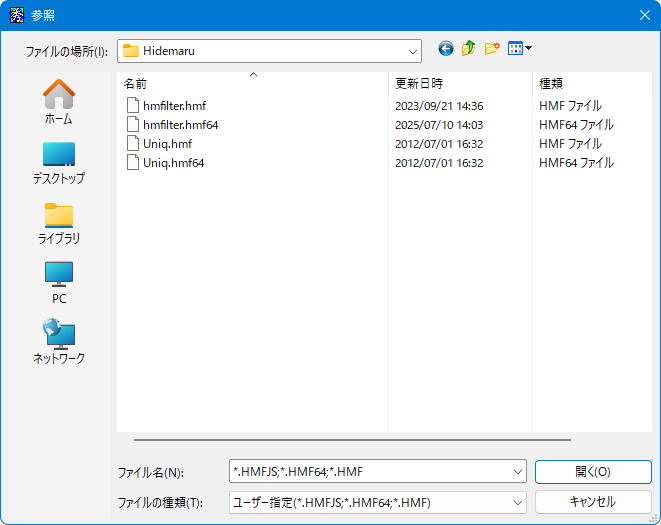661x525 pixels.
Task: Sort by 種類 column header
Action: [592, 83]
